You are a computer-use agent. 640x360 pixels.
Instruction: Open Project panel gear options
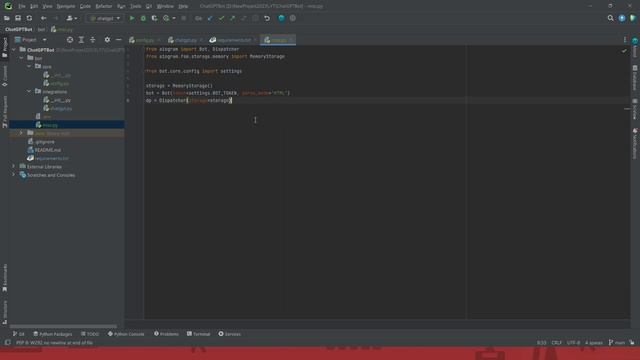pos(107,40)
